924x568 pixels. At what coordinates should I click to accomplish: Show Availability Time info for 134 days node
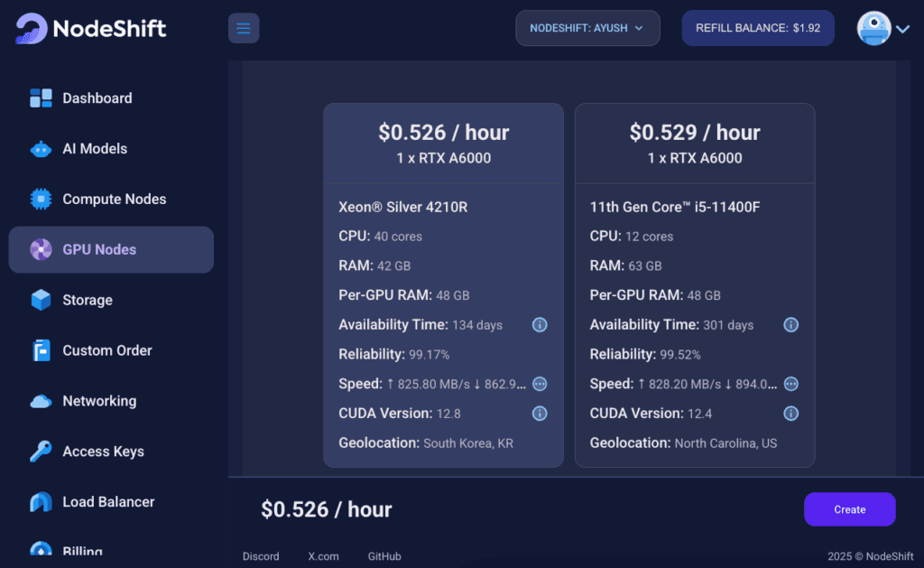[x=540, y=325]
